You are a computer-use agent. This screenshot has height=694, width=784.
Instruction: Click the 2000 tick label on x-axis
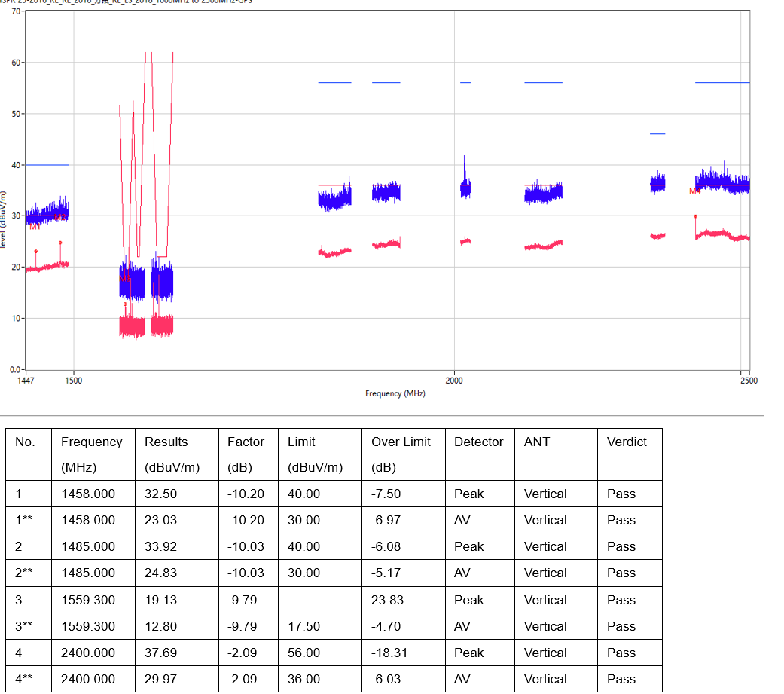tap(454, 381)
